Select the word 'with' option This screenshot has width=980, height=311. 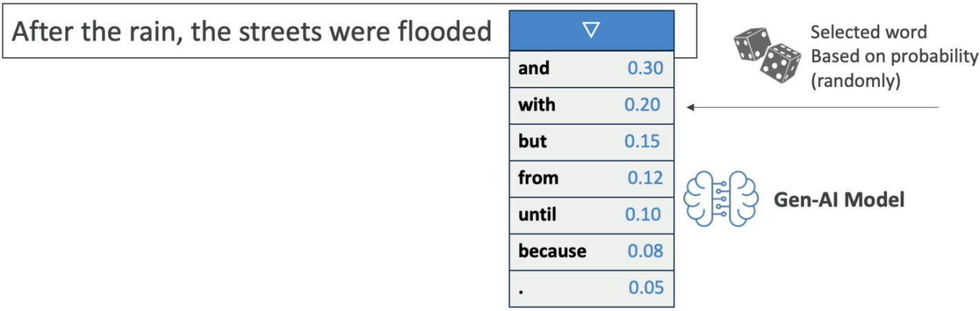click(591, 105)
